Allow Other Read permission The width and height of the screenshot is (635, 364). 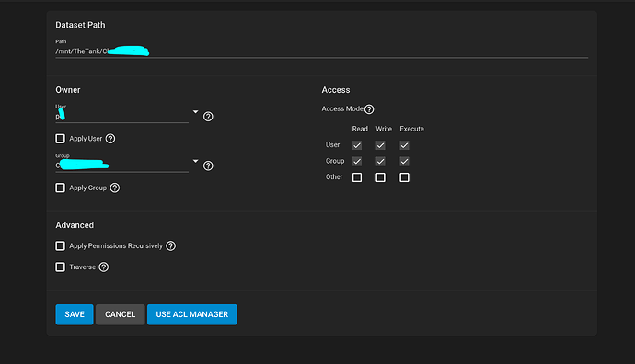[357, 177]
